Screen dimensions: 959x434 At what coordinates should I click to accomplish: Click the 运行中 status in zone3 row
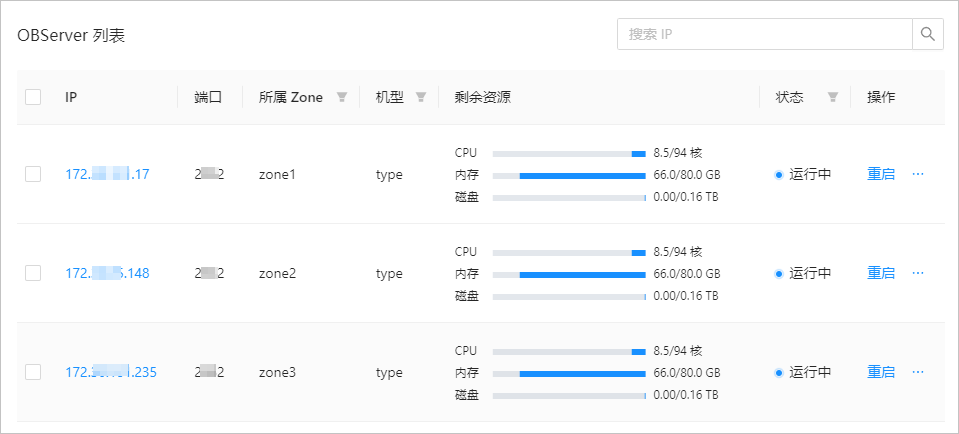pyautogui.click(x=803, y=372)
